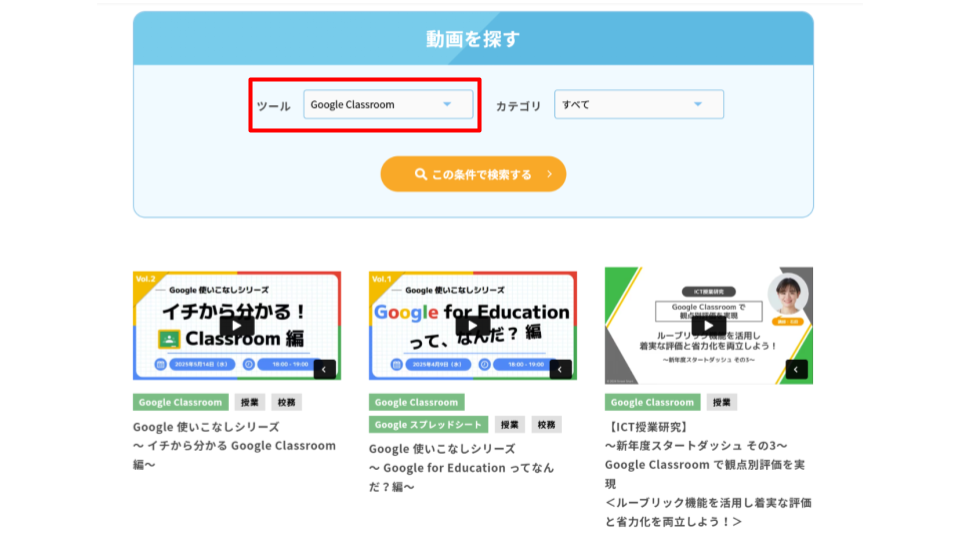Click the black arrow icon on Classroom 編 thumbnail
Viewport: 960px width, 540px height.
click(x=325, y=370)
